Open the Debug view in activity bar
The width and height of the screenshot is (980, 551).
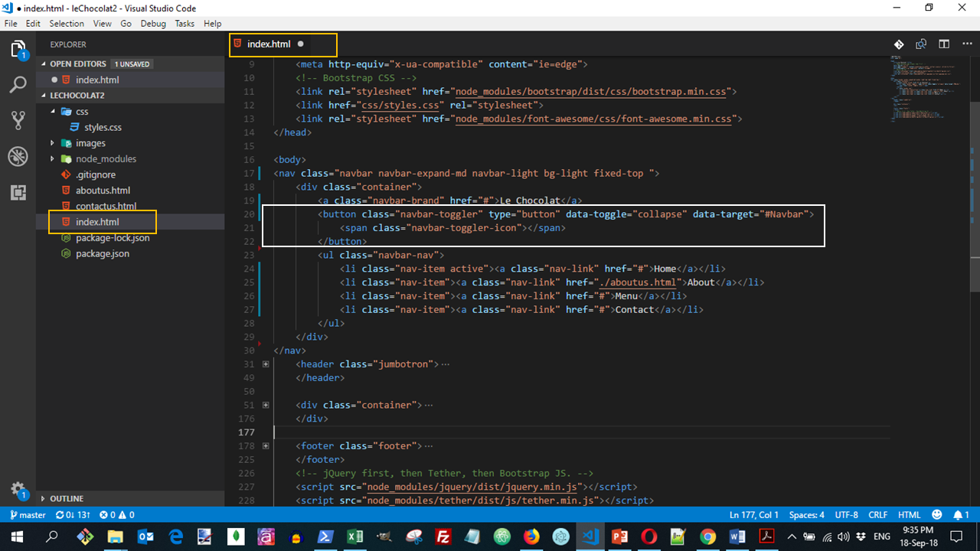pos(18,156)
